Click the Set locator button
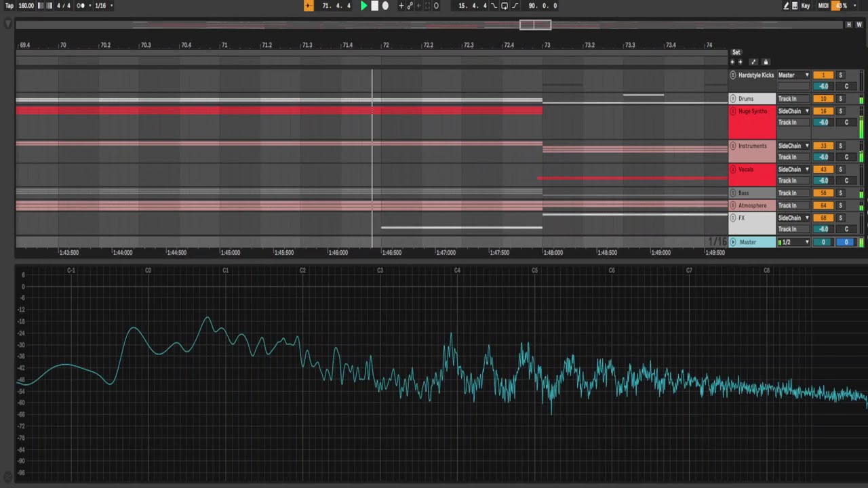Viewport: 868px width, 488px height. pyautogui.click(x=736, y=52)
